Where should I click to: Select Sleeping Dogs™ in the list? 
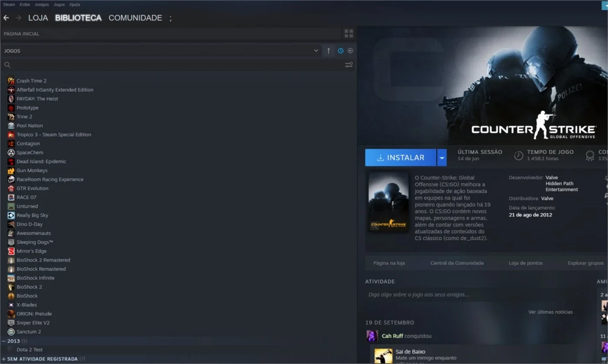click(35, 242)
